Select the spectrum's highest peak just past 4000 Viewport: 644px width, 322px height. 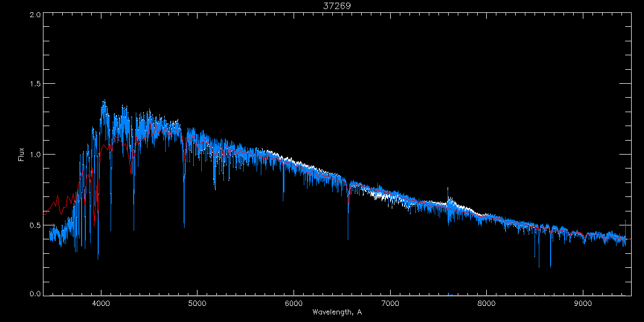104,101
